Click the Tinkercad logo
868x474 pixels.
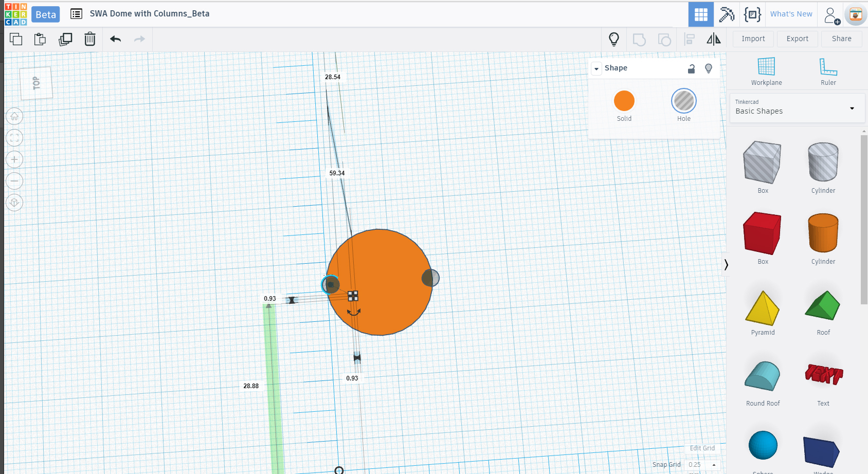pos(16,14)
